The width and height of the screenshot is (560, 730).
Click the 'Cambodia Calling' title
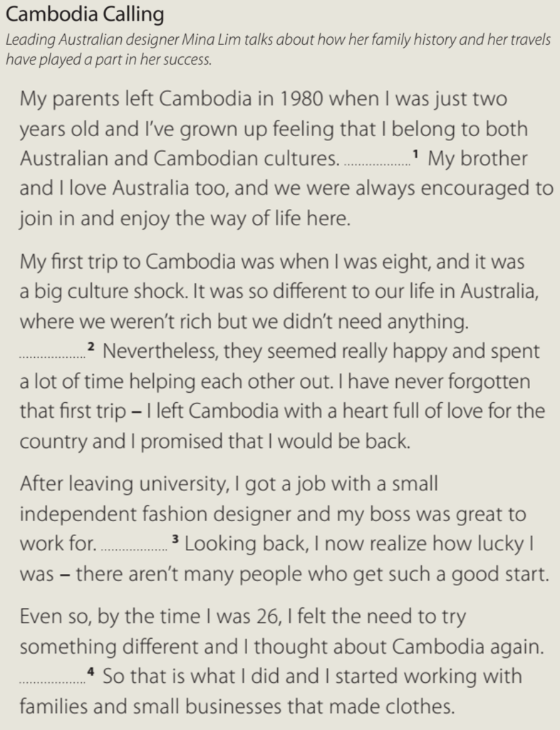85,14
